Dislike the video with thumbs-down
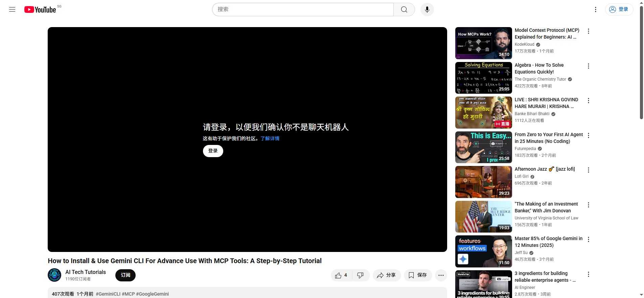The image size is (644, 298). pos(361,275)
